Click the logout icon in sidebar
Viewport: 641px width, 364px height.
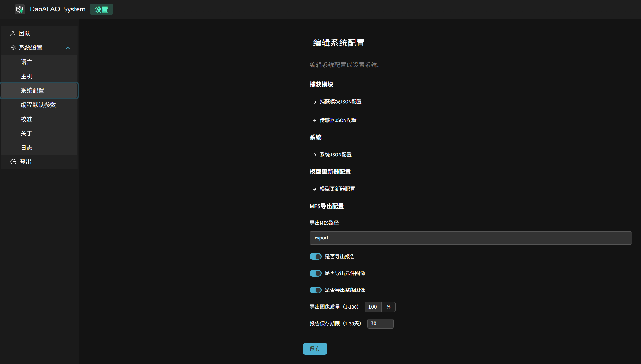click(13, 162)
